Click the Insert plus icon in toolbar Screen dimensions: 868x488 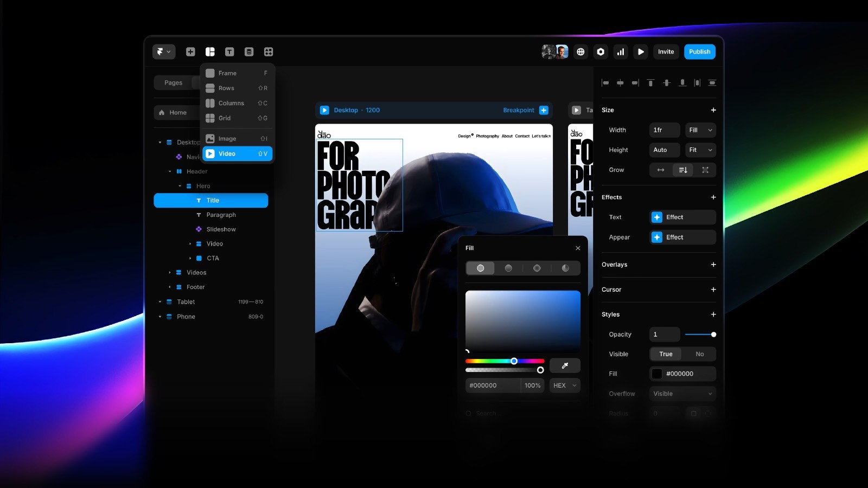point(190,52)
